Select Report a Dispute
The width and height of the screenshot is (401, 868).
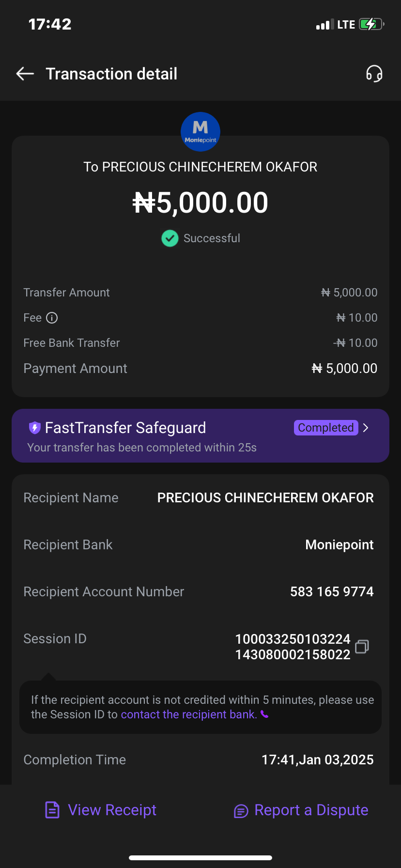311,810
